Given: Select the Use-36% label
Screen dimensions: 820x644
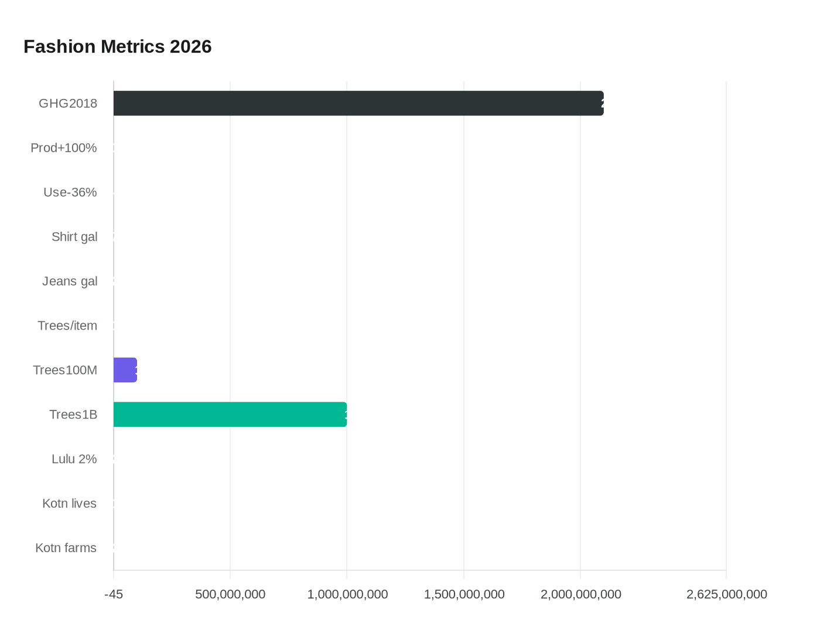Looking at the screenshot, I should [x=69, y=192].
